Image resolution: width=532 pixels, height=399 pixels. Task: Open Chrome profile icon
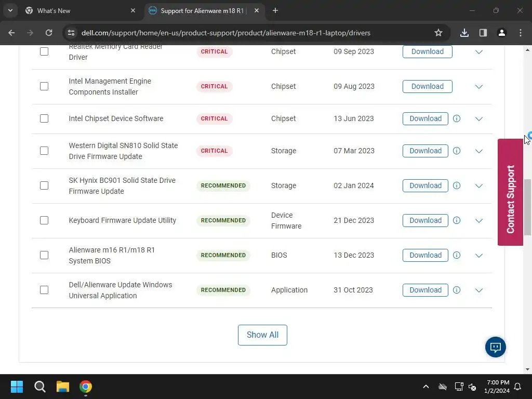tap(502, 33)
